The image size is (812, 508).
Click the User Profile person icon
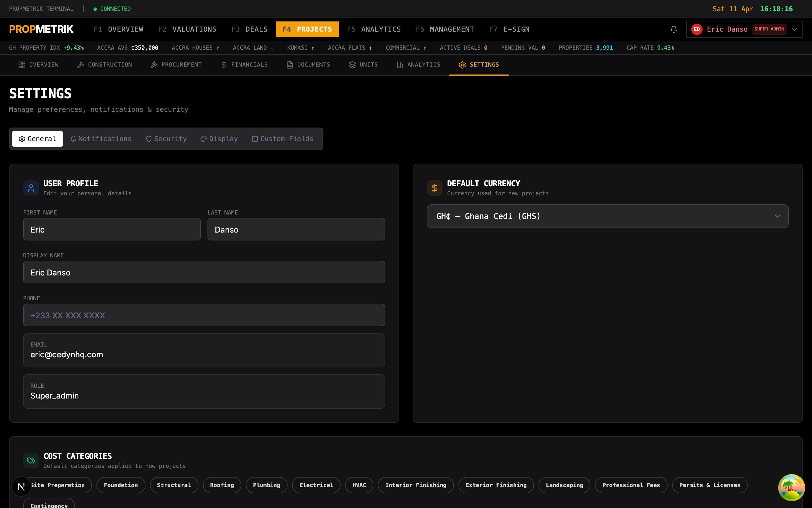click(x=31, y=188)
